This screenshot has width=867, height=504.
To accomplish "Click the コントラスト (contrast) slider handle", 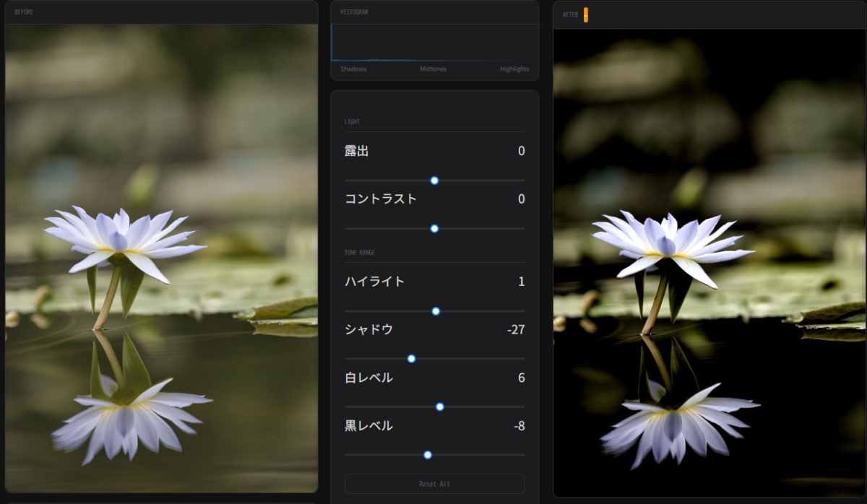I will 434,228.
